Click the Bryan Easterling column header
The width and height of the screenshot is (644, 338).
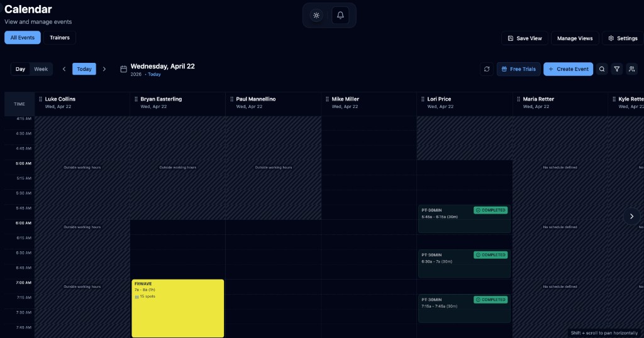pos(178,104)
